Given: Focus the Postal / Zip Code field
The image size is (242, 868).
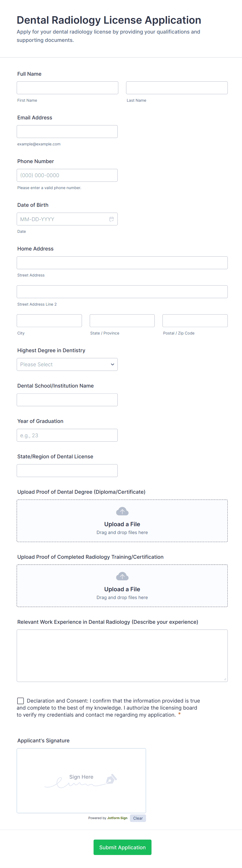Looking at the screenshot, I should click(195, 320).
